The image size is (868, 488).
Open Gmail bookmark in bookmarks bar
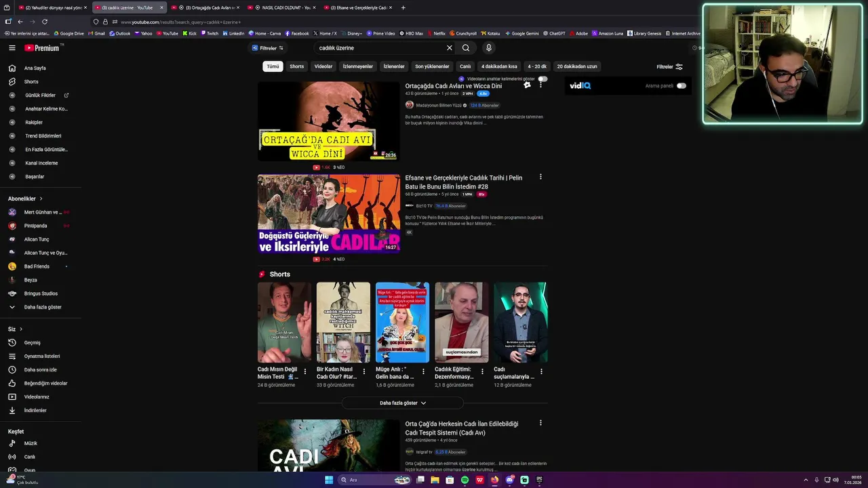click(96, 33)
